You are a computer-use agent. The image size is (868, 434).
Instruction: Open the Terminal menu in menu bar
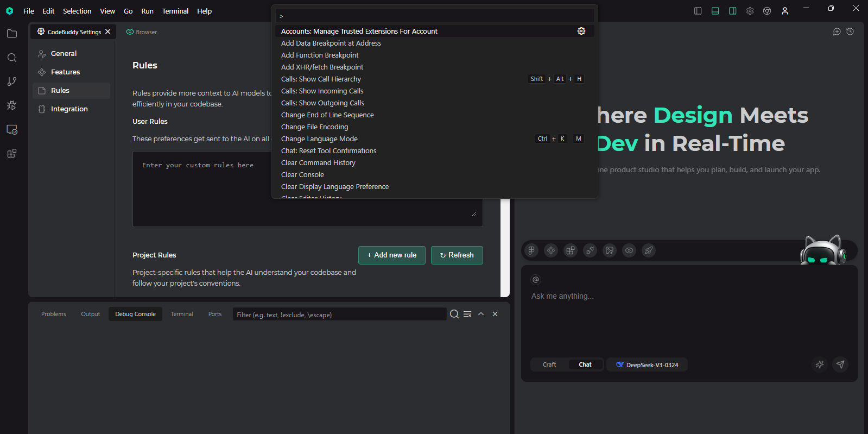point(175,11)
